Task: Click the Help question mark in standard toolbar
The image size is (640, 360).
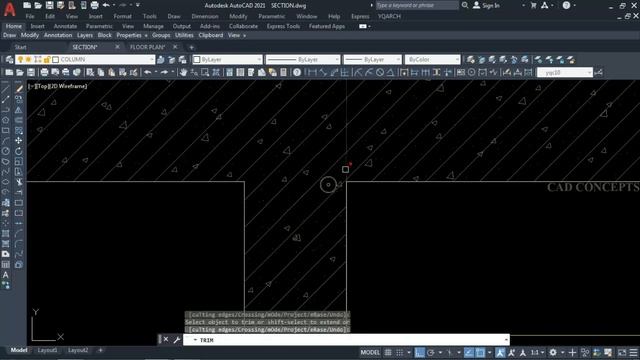Action: point(297,73)
